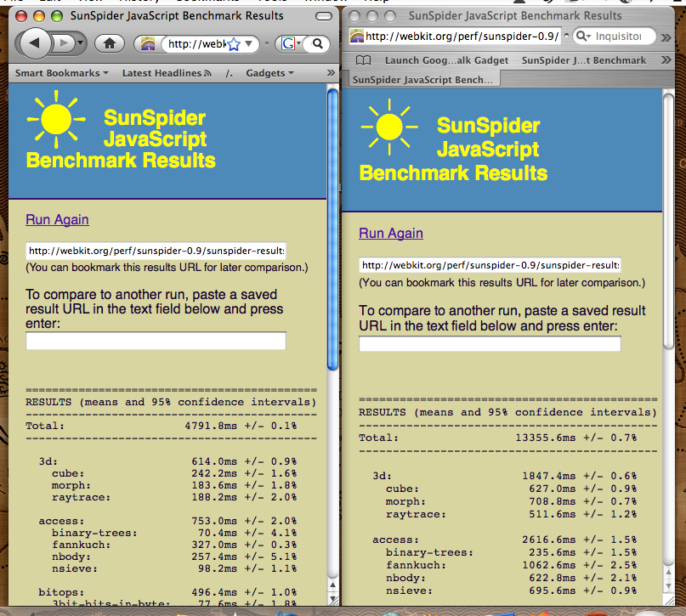Click the forward arrow in the left browser
The image size is (686, 616).
tap(64, 42)
